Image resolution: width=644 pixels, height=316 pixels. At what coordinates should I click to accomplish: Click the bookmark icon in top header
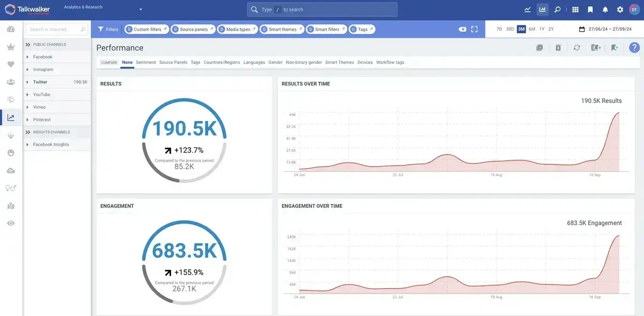coord(590,10)
